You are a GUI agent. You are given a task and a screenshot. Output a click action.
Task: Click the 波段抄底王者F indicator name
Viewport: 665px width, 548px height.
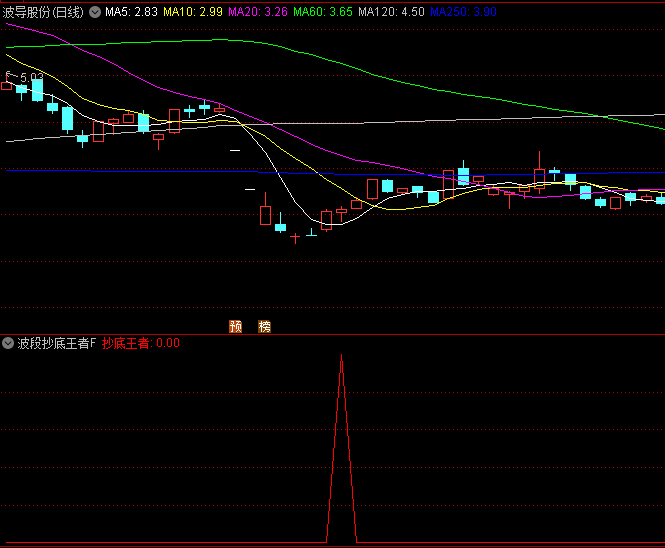point(57,343)
